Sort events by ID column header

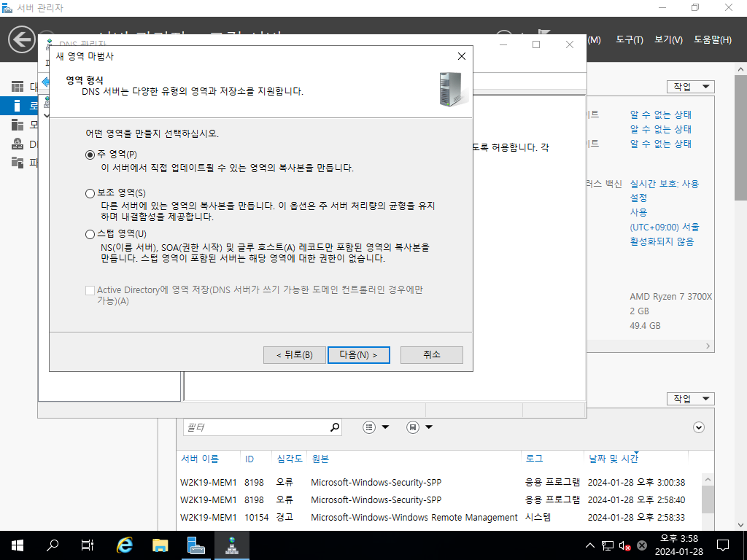coord(249,459)
